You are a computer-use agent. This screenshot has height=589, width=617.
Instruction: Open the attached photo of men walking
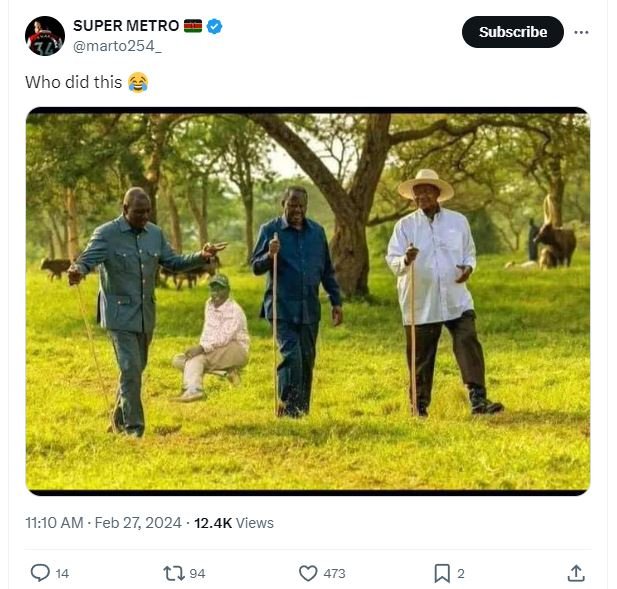pos(308,300)
